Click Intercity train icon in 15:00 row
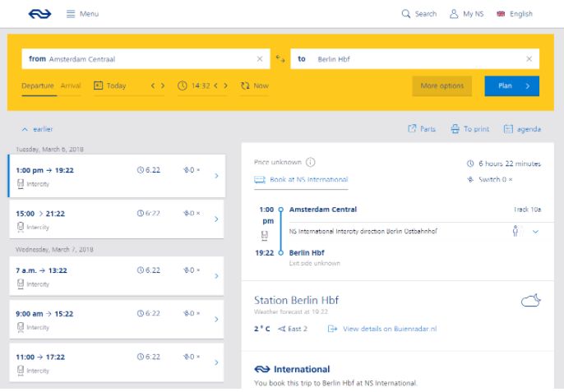Image resolution: width=564 pixels, height=392 pixels. [x=21, y=227]
